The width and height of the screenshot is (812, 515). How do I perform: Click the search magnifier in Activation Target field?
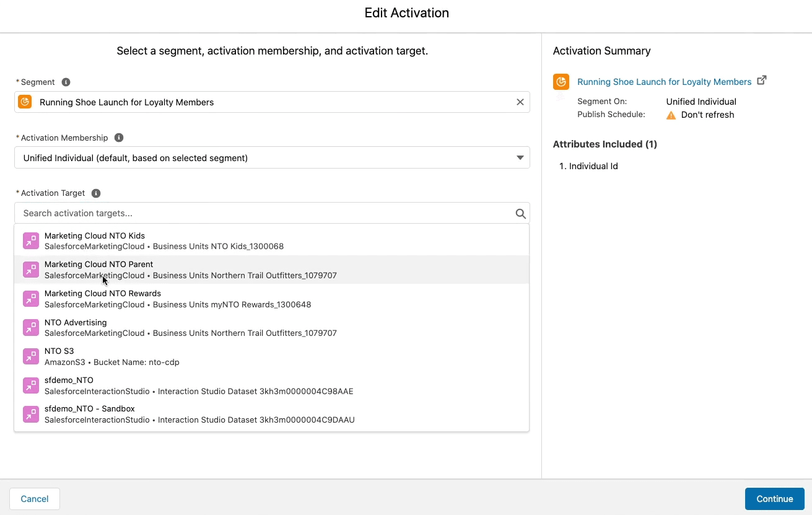pos(520,213)
